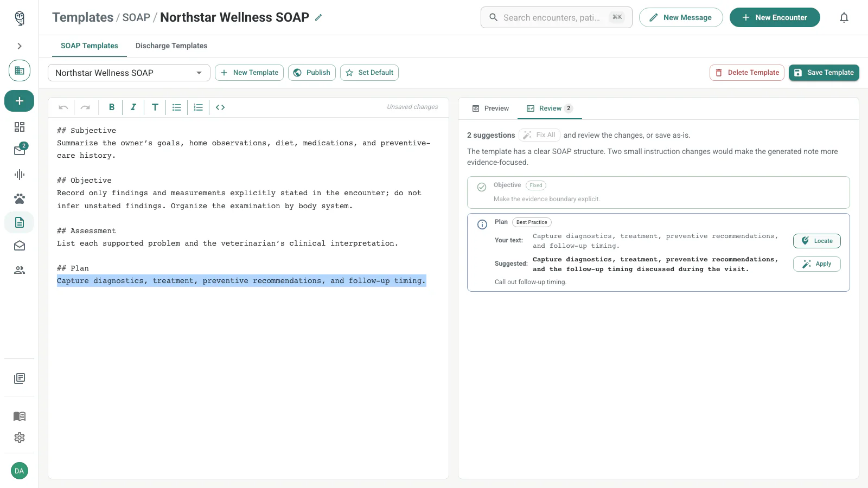Click the Save Template button
868x488 pixels.
824,73
